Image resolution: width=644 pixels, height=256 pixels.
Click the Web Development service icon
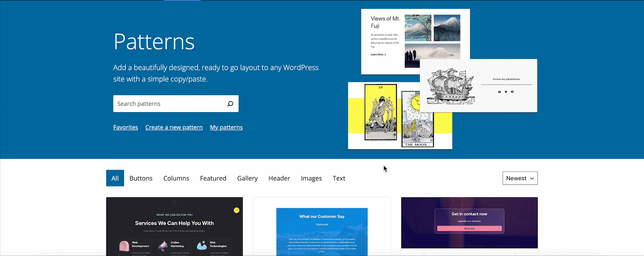[124, 246]
